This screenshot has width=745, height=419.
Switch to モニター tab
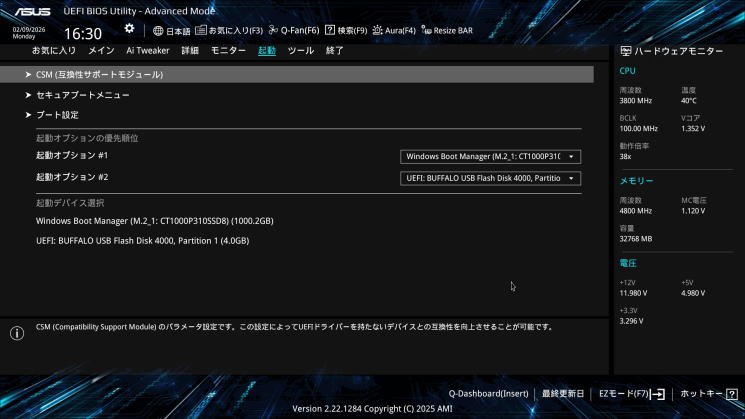pyautogui.click(x=228, y=50)
